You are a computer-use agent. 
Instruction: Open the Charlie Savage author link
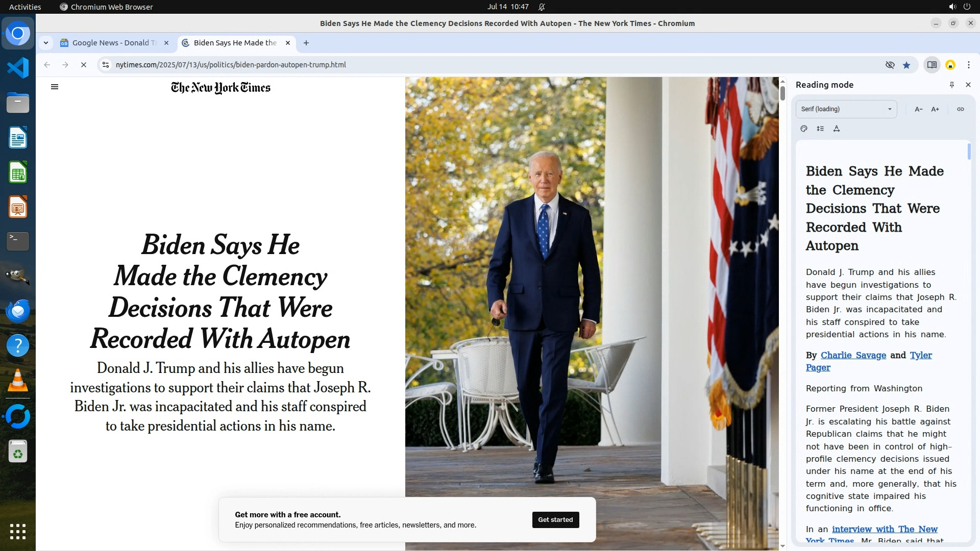(853, 355)
